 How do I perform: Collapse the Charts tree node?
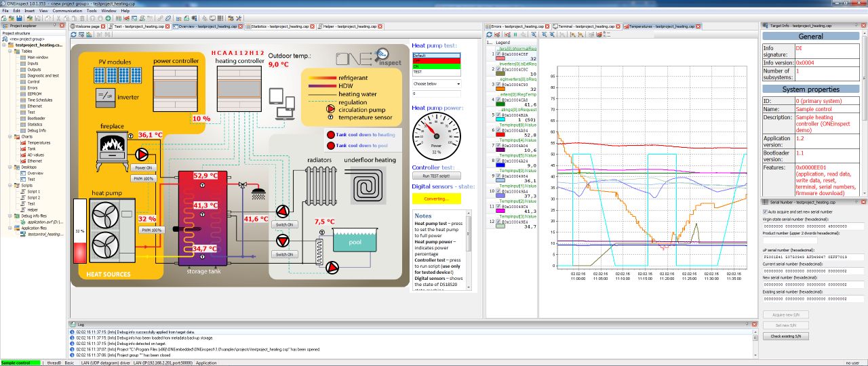click(11, 137)
